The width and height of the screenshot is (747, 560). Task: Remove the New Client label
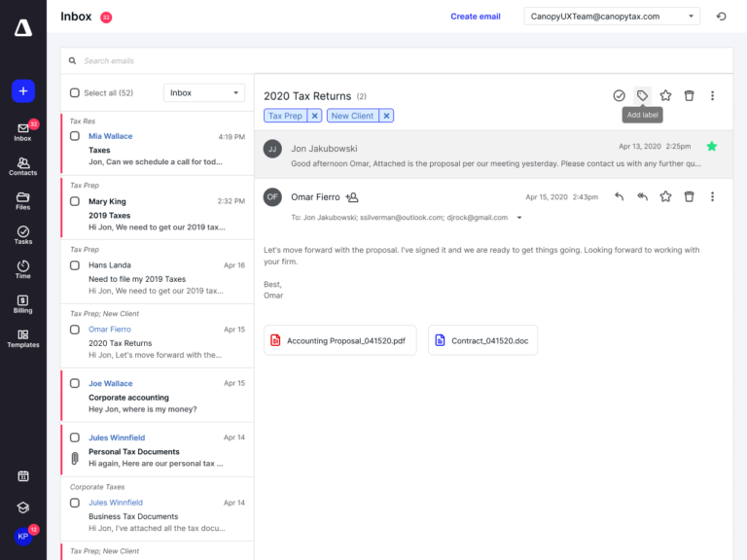point(386,116)
